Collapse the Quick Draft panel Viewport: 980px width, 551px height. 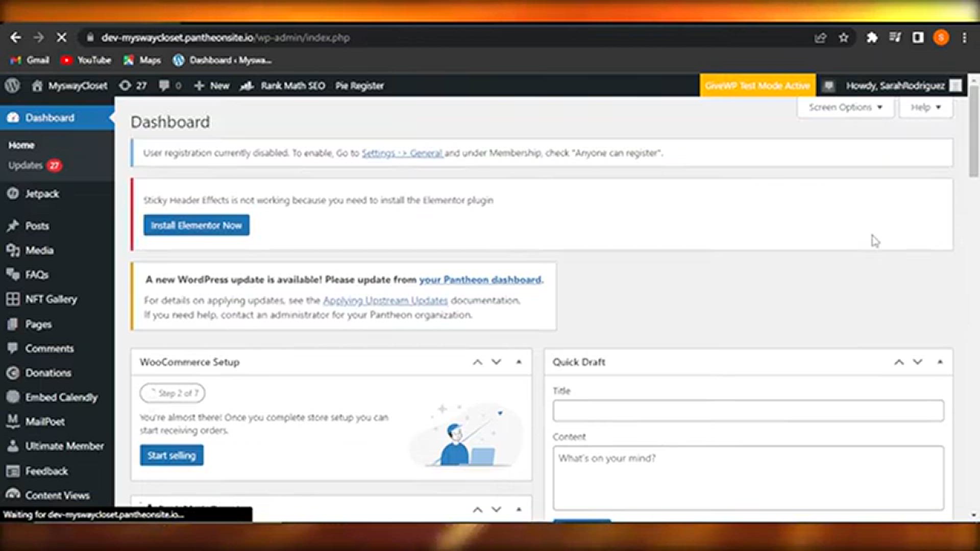[x=940, y=362]
